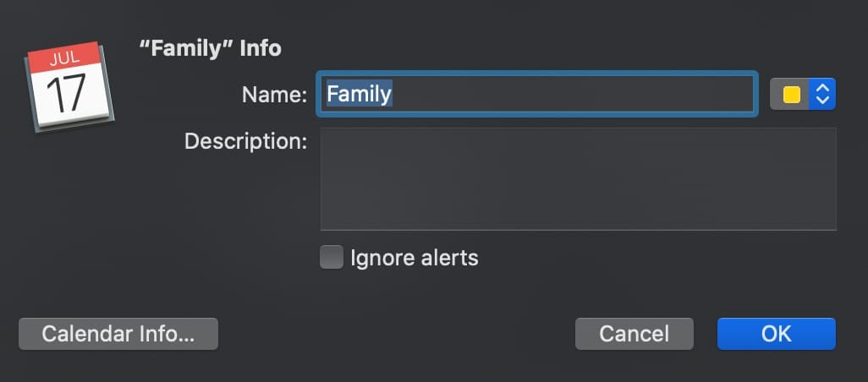Click the Calendar app icon

point(69,89)
